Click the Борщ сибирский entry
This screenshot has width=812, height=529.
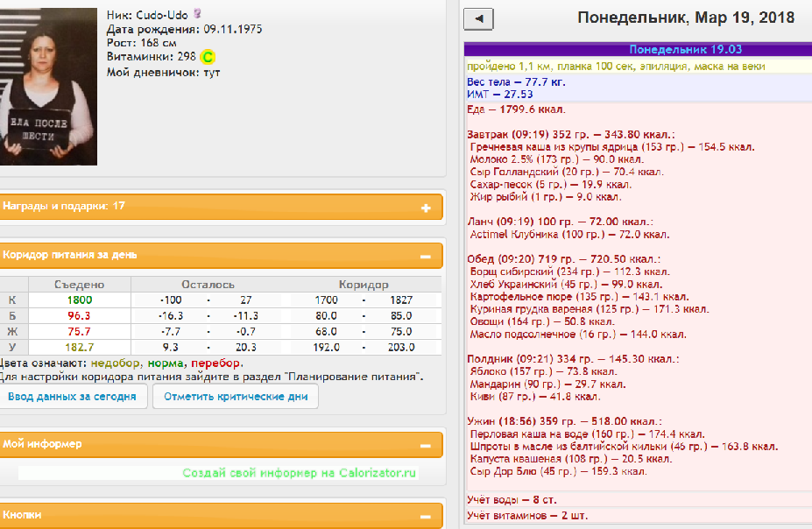pos(569,272)
